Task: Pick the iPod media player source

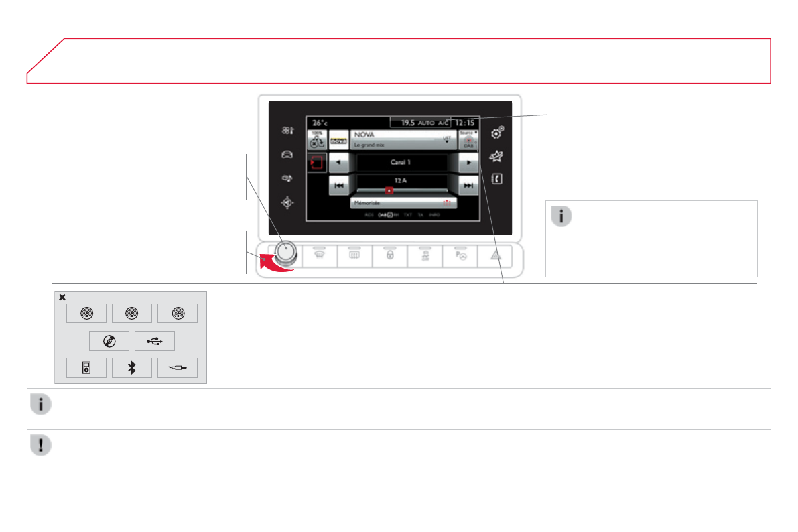Action: pos(86,369)
